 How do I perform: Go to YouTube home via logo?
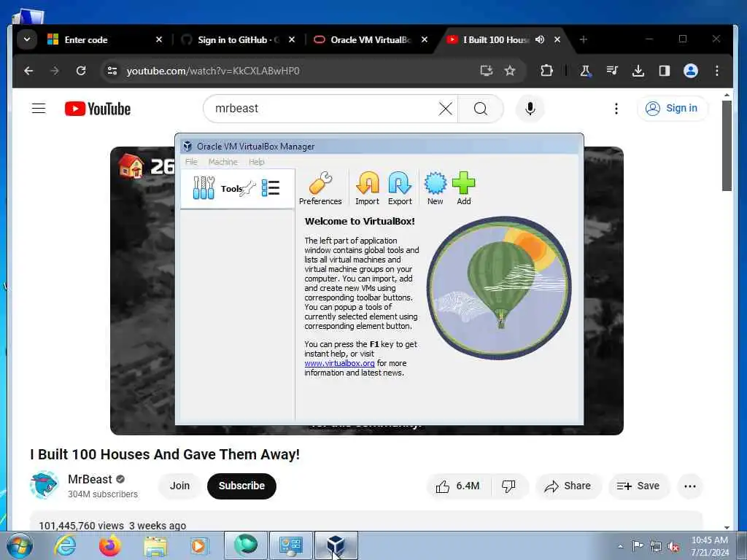[98, 109]
